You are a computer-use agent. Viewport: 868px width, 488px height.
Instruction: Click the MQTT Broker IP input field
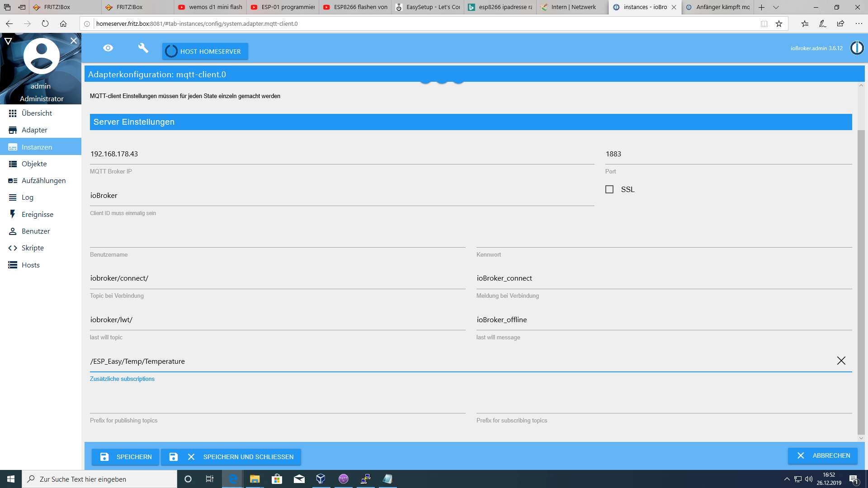pyautogui.click(x=341, y=154)
